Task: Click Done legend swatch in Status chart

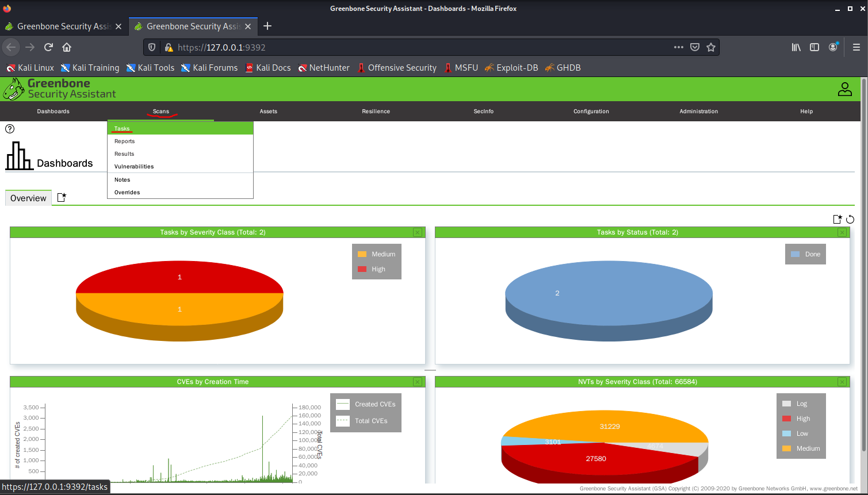Action: tap(795, 254)
